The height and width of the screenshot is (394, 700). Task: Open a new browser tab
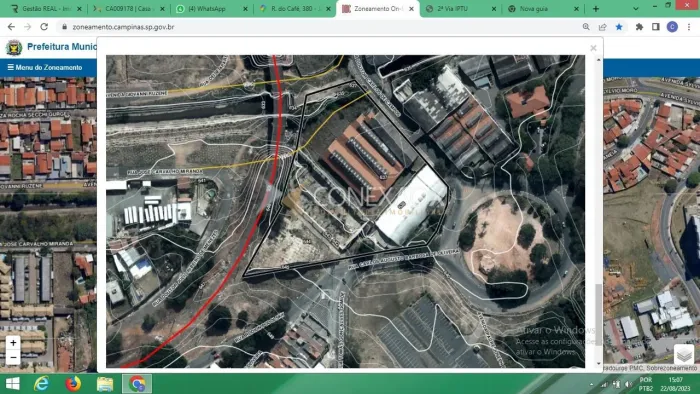click(x=596, y=8)
